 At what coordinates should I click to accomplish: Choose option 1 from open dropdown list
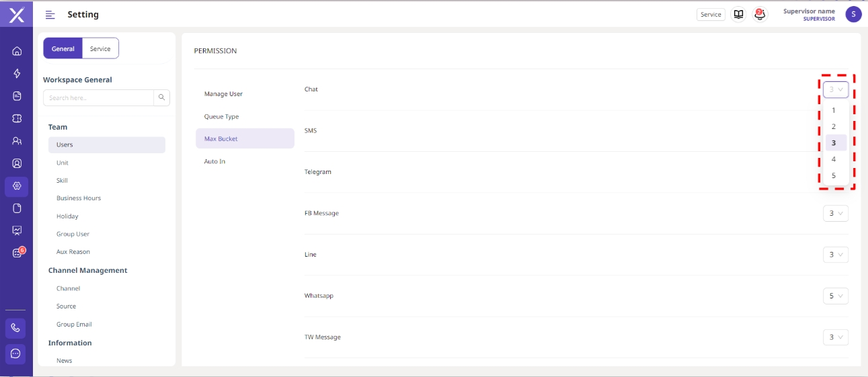[x=834, y=111]
